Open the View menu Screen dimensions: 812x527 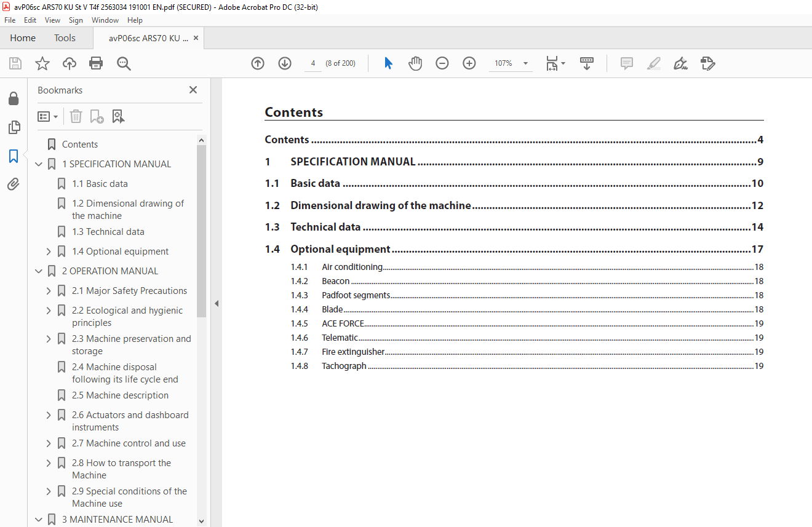pyautogui.click(x=53, y=20)
